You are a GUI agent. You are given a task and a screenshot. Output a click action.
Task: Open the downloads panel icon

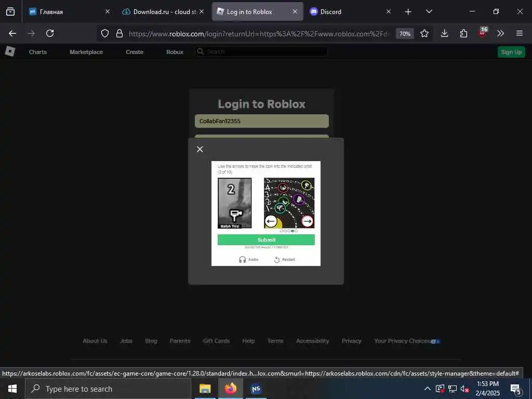(x=445, y=33)
